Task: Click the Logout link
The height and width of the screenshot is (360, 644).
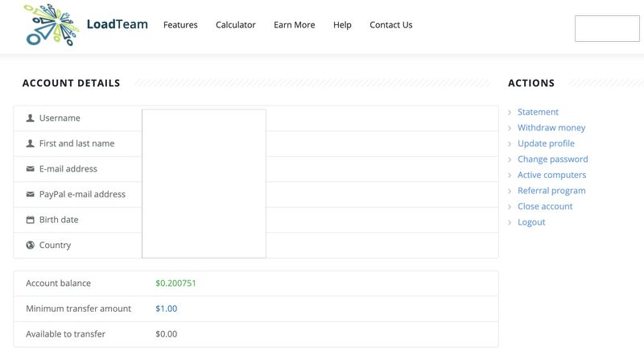Action: 531,222
